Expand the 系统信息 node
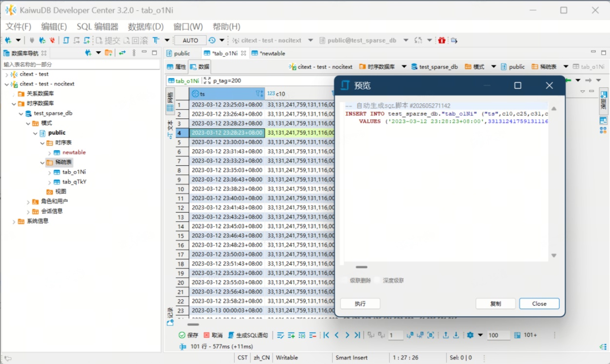This screenshot has width=610, height=364. coord(14,221)
